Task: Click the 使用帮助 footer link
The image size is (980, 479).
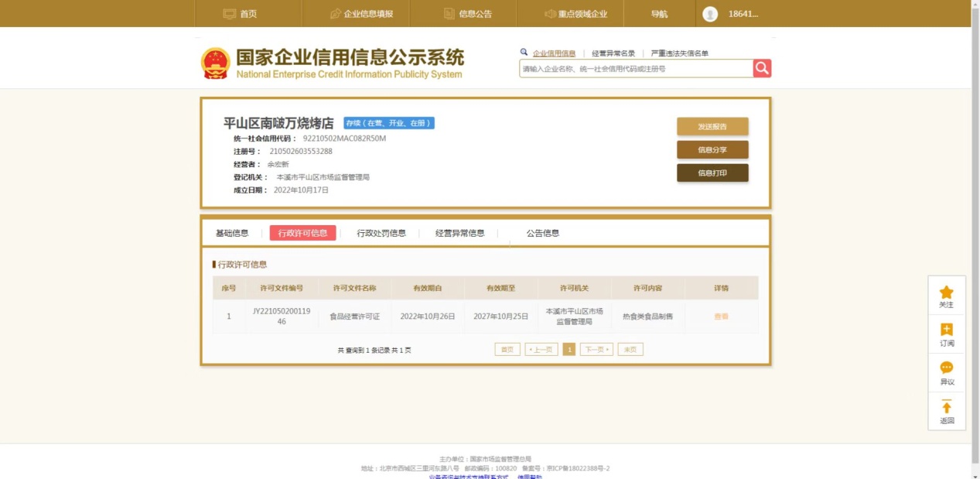Action: (x=530, y=477)
